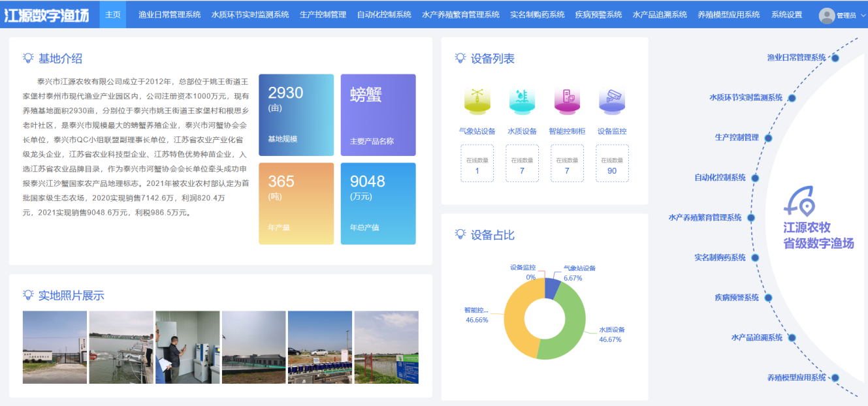Screen dimensions: 868x406
Task: Click the 智能控制柜 control cabinet icon
Action: 567,101
